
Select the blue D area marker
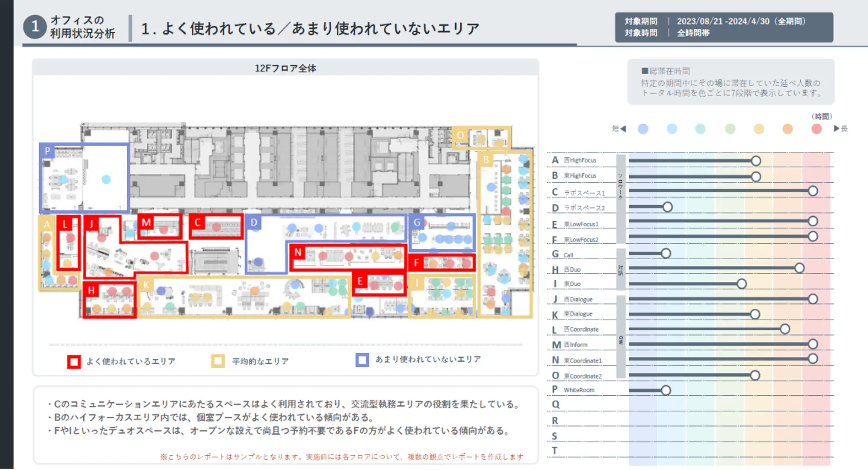[254, 222]
